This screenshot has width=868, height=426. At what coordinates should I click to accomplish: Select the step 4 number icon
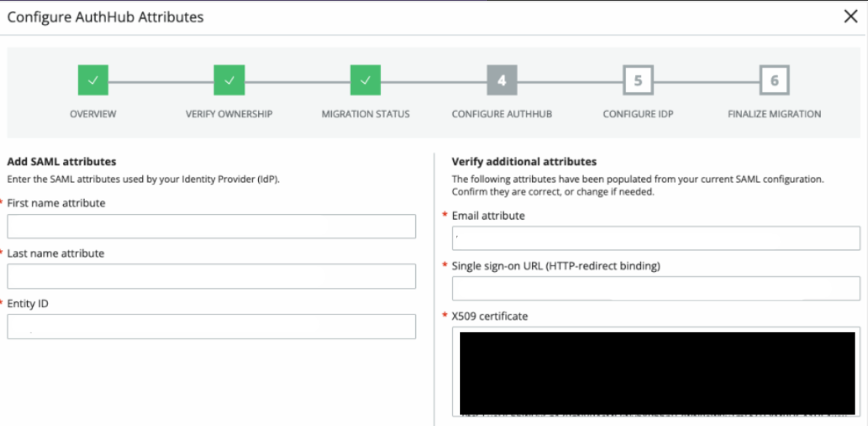tap(502, 80)
